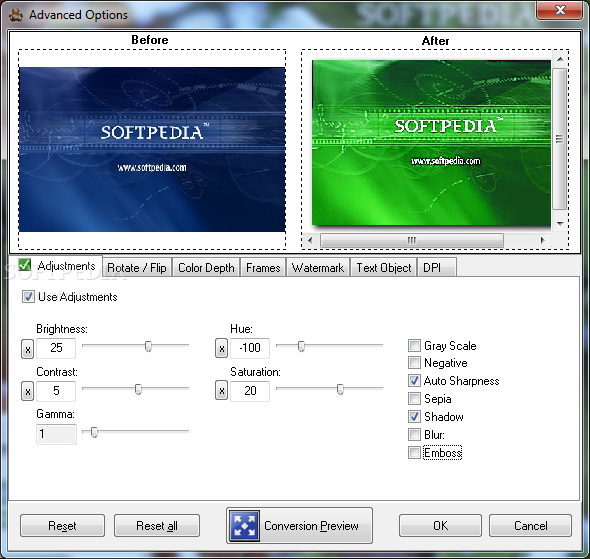590x559 pixels.
Task: Open the Color Depth tab
Action: pos(206,267)
